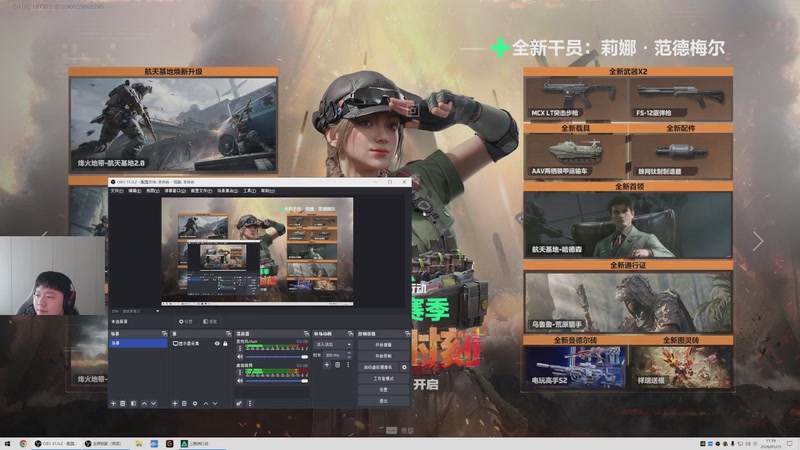
Task: Undock the 控制按钮 (Controls) dock
Action: point(407,334)
